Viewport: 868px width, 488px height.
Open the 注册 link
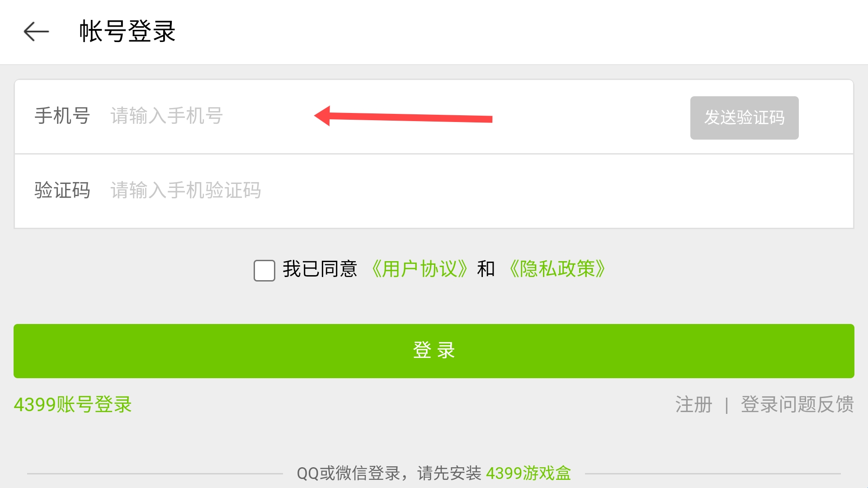click(693, 404)
